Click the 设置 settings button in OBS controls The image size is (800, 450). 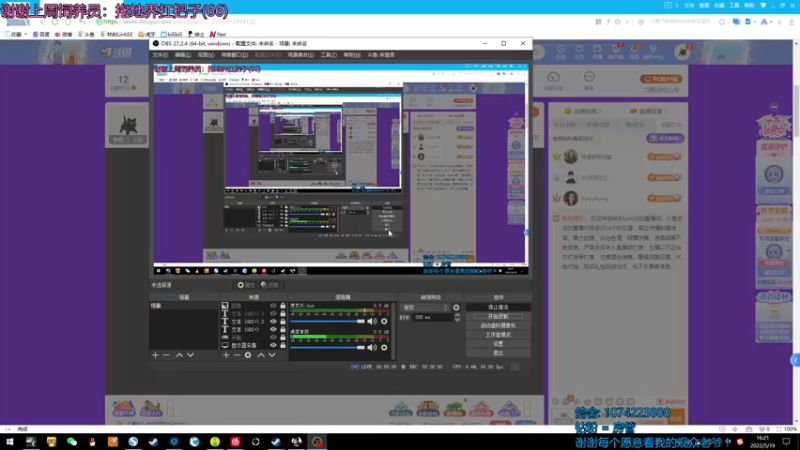click(x=498, y=344)
